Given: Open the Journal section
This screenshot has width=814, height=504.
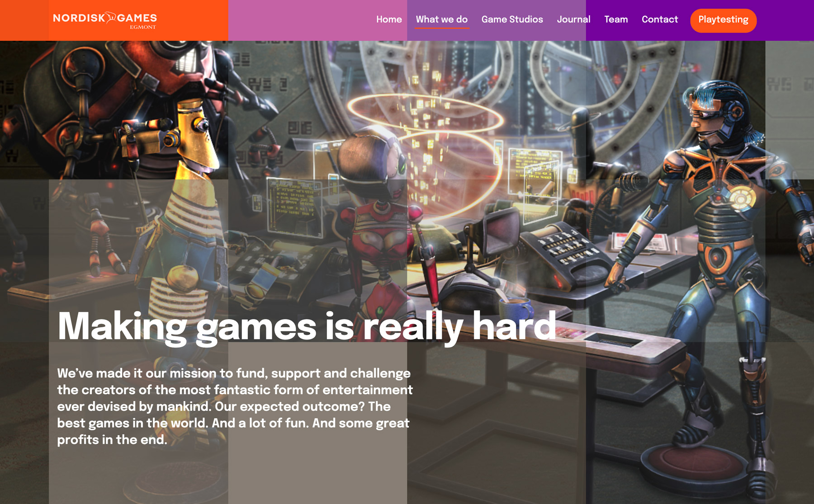Looking at the screenshot, I should tap(573, 19).
